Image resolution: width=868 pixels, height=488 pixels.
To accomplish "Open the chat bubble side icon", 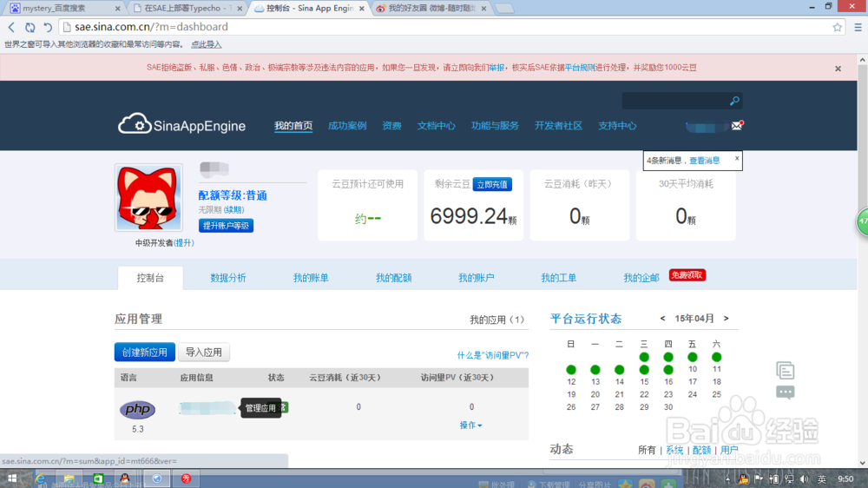I will click(x=785, y=392).
